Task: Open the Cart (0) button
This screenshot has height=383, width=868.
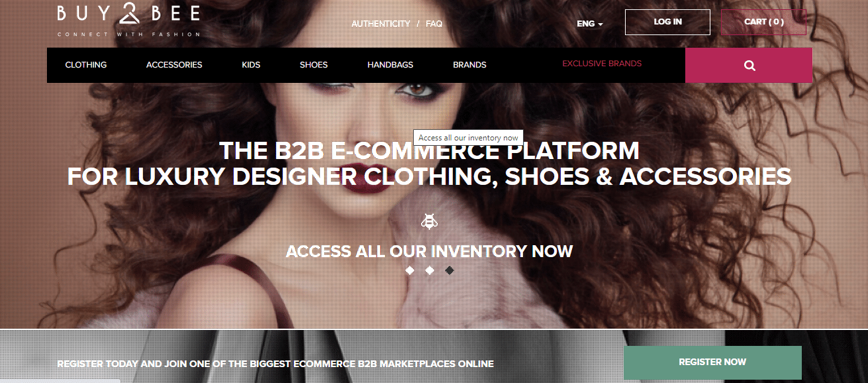Action: click(x=763, y=22)
